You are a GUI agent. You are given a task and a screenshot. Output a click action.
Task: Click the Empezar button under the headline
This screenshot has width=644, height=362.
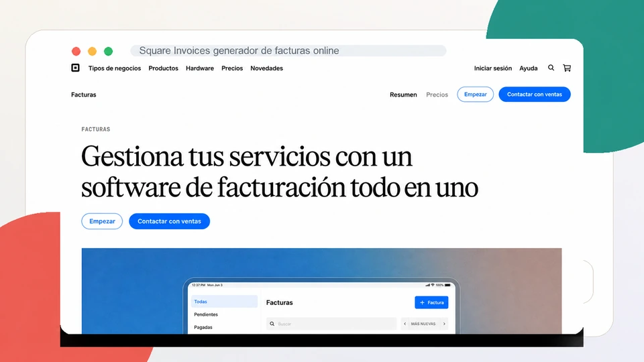(x=102, y=221)
